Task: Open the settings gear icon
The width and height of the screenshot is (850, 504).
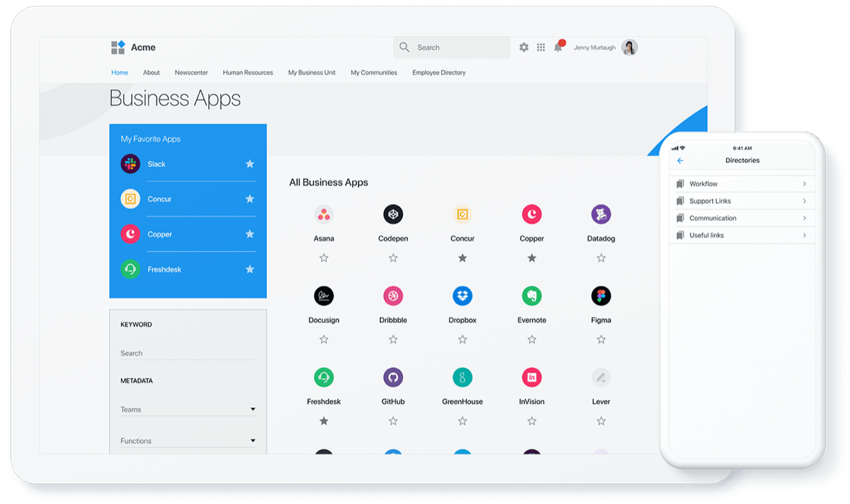Action: pyautogui.click(x=523, y=47)
